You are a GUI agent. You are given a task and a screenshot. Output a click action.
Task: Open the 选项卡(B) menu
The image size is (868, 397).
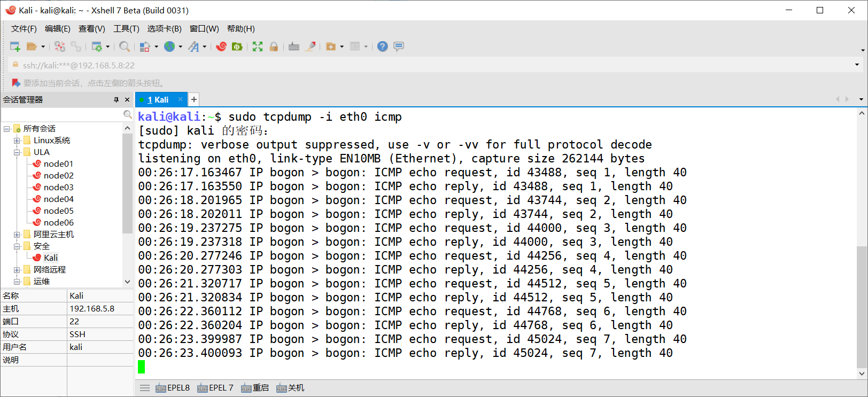tap(165, 28)
